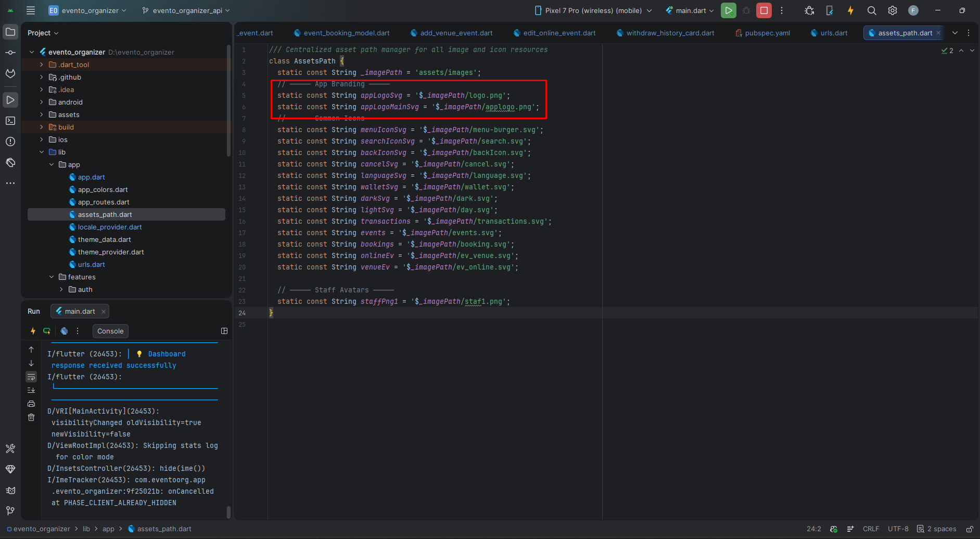Click UTF-8 encoding in status bar

click(x=898, y=529)
